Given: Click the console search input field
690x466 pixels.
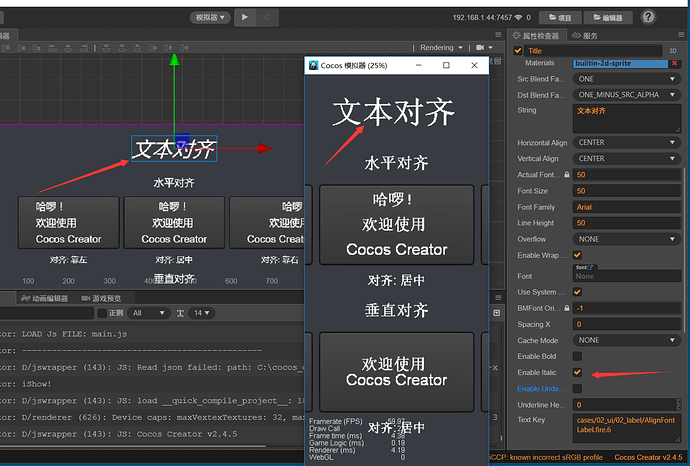Looking at the screenshot, I should [x=47, y=313].
